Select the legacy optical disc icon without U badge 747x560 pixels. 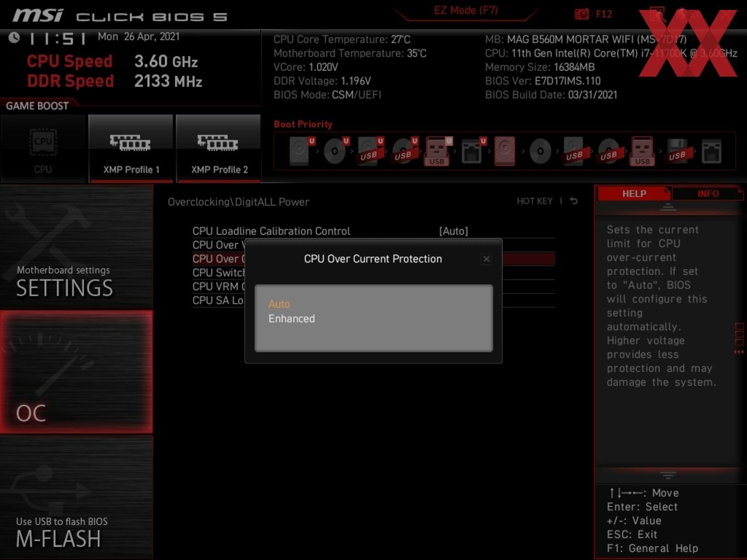pyautogui.click(x=540, y=150)
